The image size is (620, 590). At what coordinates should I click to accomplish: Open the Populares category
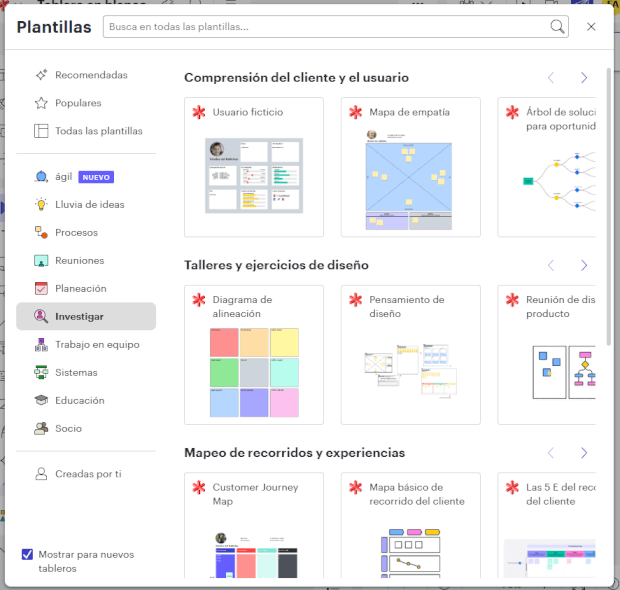pos(86,103)
